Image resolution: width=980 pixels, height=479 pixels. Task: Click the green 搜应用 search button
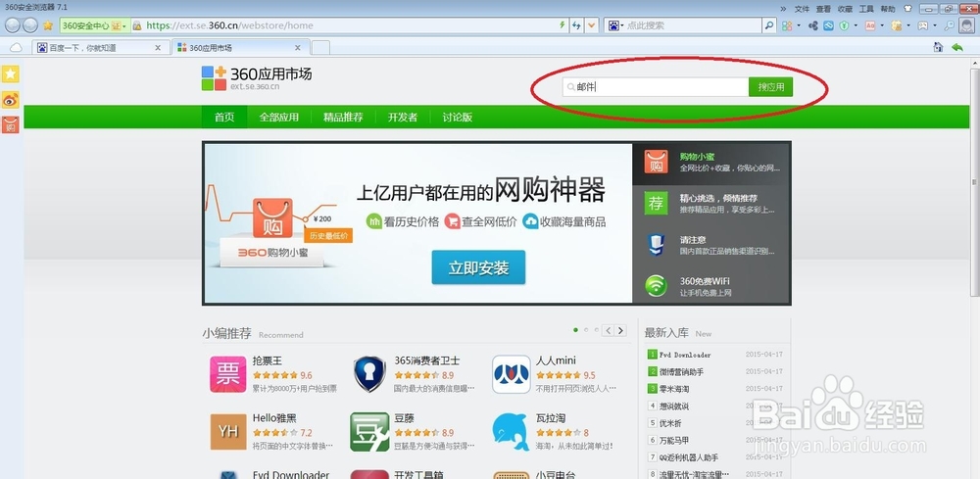pyautogui.click(x=770, y=87)
